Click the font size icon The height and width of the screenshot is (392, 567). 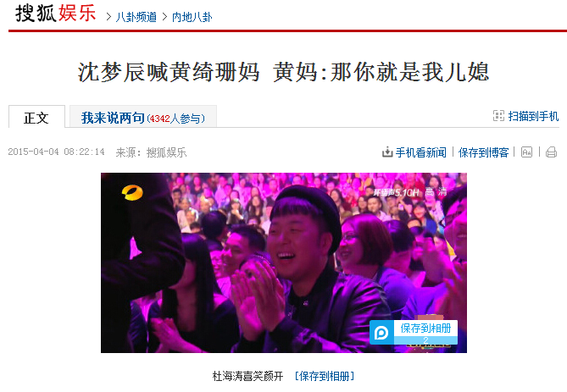point(526,152)
